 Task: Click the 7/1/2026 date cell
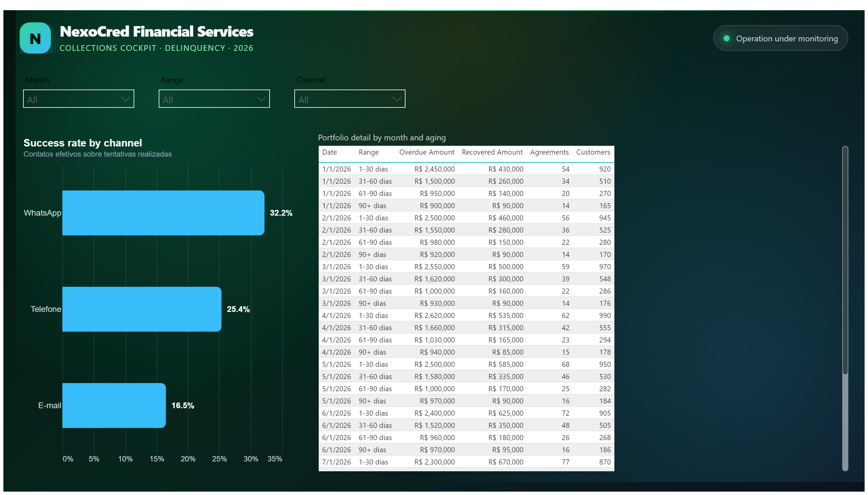[x=336, y=462]
